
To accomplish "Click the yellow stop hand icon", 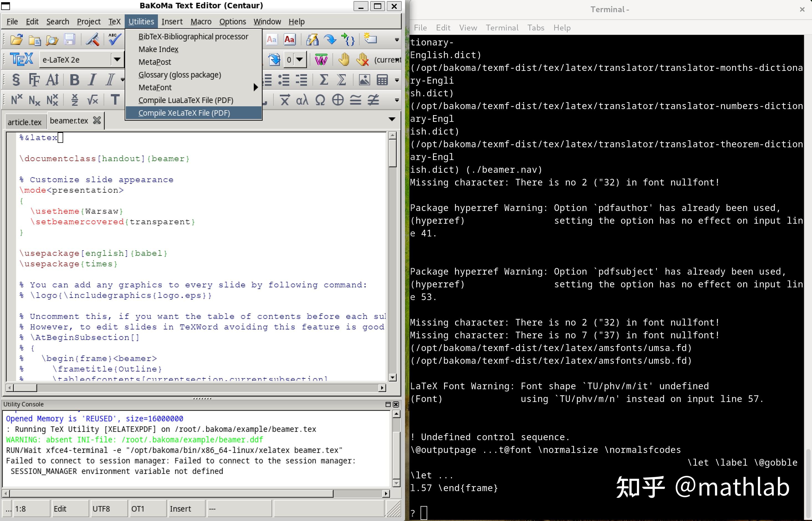I will [x=344, y=60].
